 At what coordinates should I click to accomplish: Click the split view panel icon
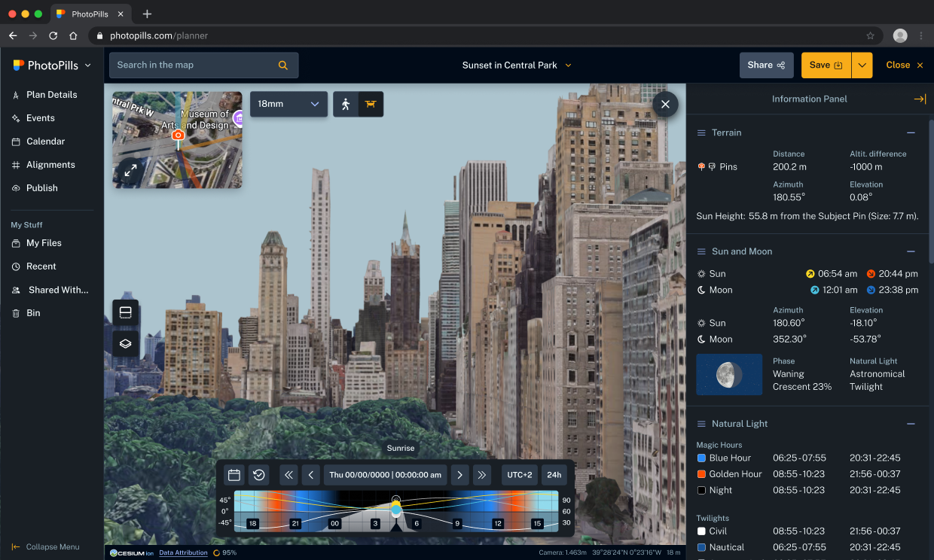(x=126, y=312)
